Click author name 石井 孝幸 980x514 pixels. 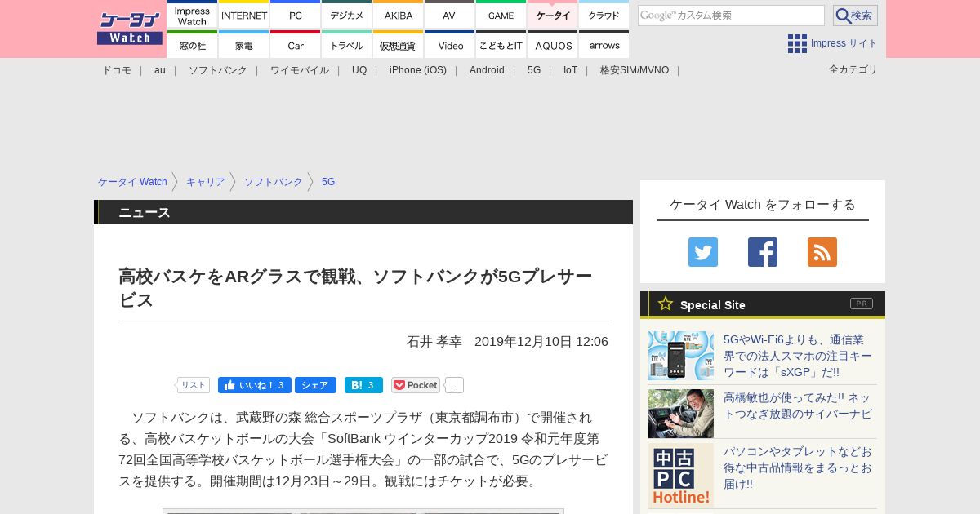(434, 342)
